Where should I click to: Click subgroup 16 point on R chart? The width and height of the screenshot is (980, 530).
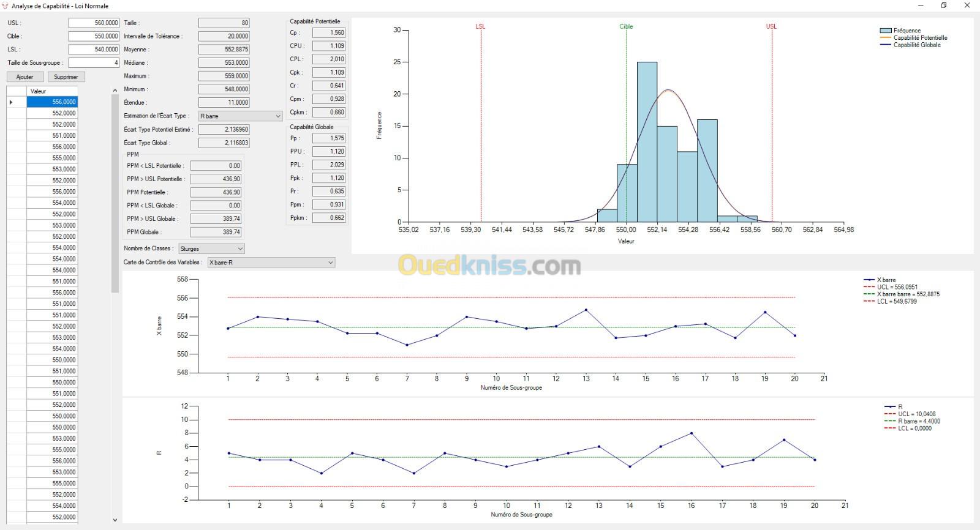pyautogui.click(x=692, y=433)
